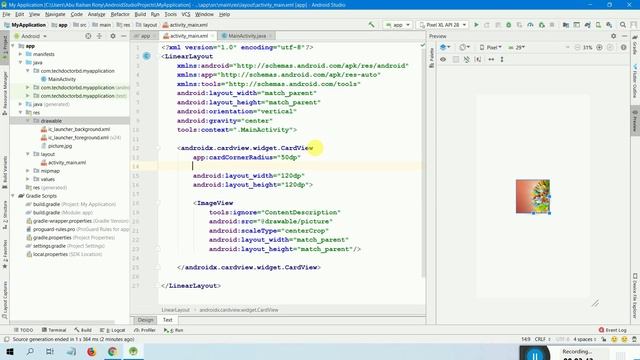Switch to the Design tab
The height and width of the screenshot is (360, 640).
coord(145,320)
